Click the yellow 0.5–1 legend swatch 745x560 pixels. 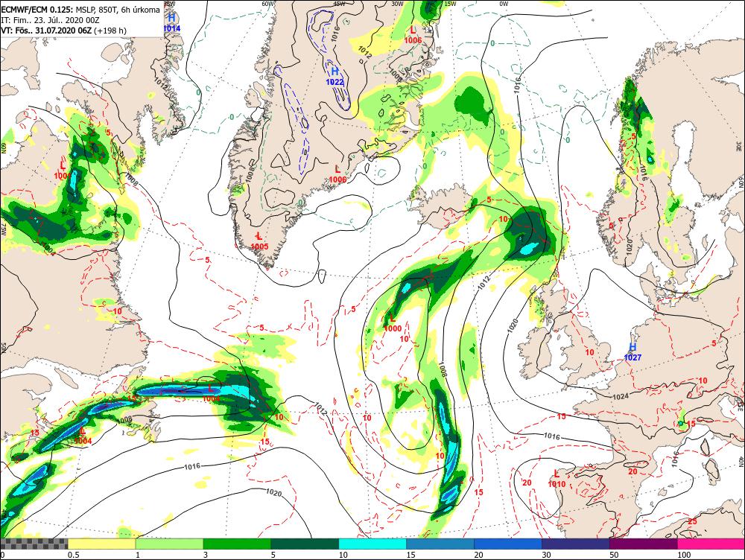(101, 544)
